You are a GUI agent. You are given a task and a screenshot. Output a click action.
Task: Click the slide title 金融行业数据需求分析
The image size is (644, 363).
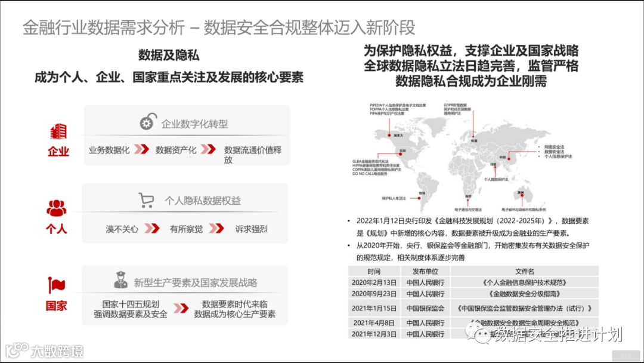point(104,27)
